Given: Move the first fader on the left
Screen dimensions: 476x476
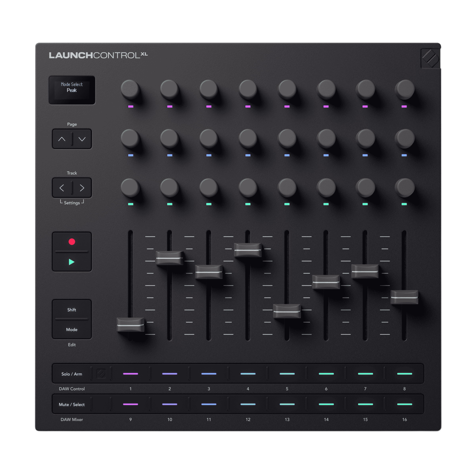Looking at the screenshot, I should pos(130,324).
